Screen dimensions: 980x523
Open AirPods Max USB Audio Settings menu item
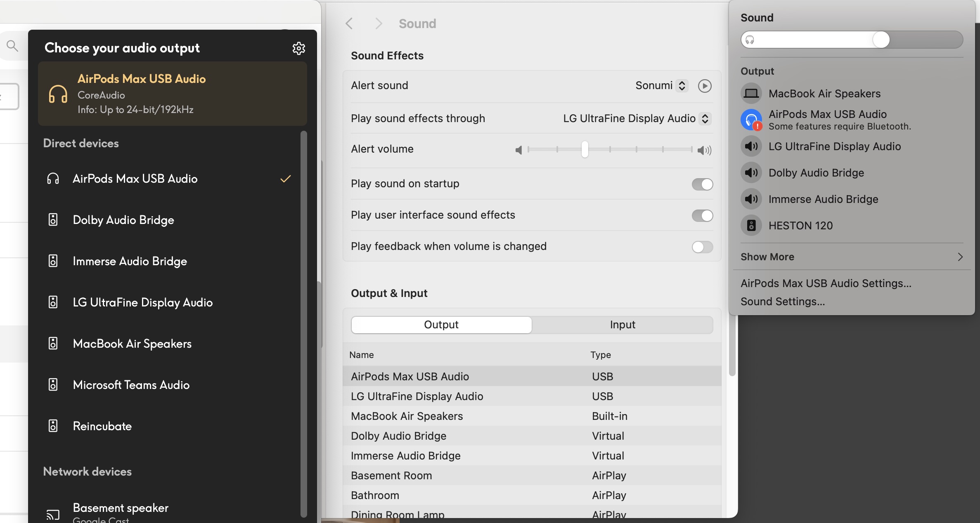click(x=826, y=283)
